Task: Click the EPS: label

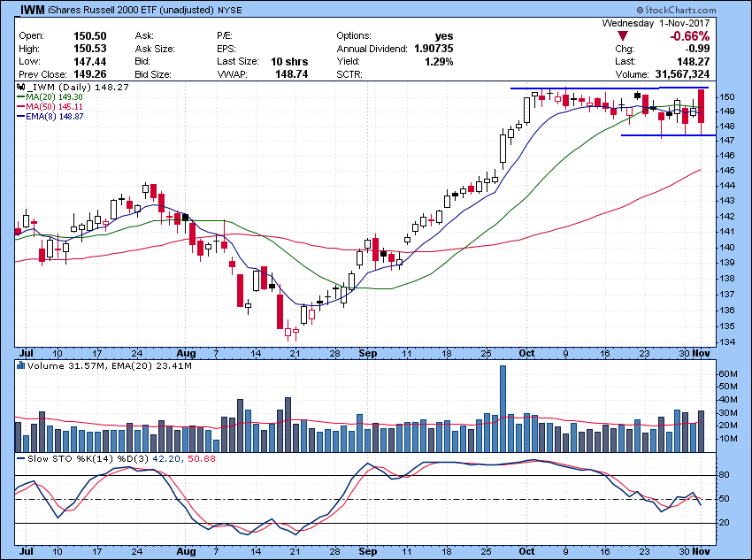Action: pyautogui.click(x=226, y=49)
